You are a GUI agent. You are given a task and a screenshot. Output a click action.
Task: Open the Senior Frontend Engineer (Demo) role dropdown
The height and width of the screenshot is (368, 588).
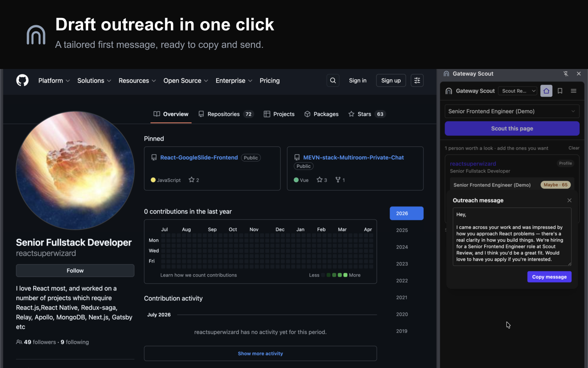(x=512, y=111)
